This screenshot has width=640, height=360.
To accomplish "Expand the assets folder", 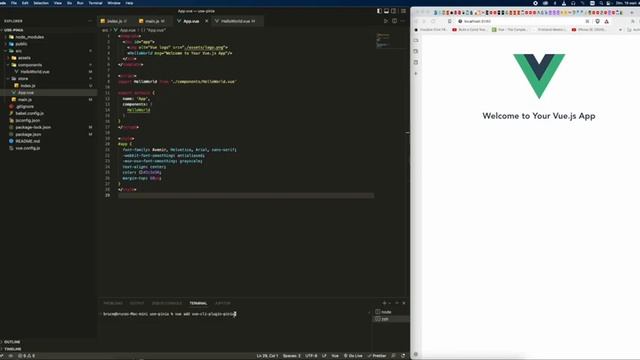I will [24, 58].
